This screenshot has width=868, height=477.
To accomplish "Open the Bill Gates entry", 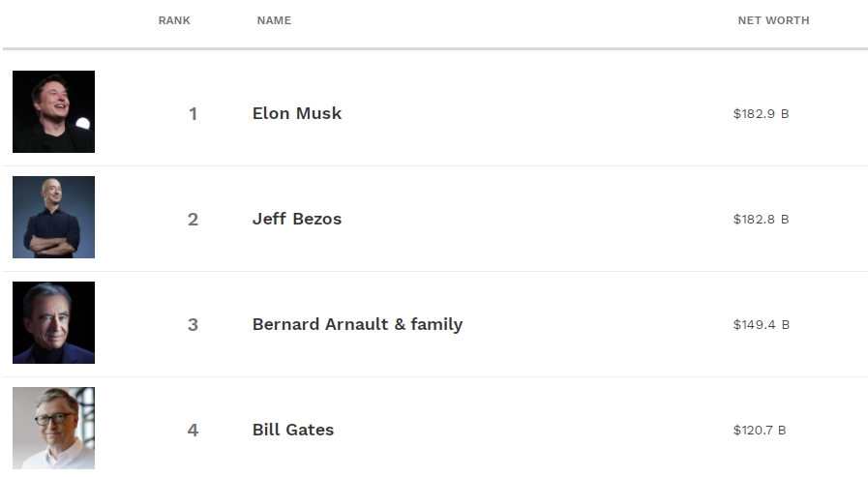I will point(293,430).
